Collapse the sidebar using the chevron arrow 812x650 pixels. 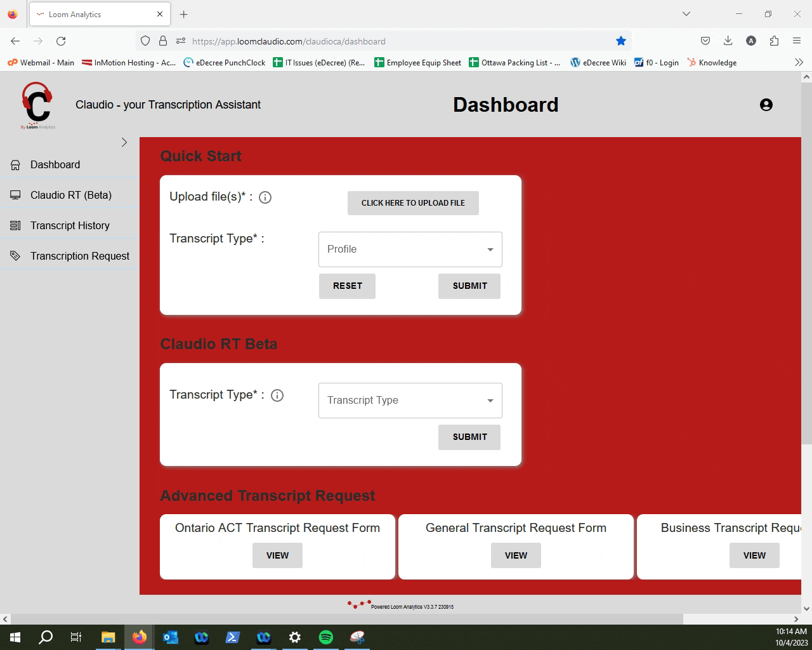tap(124, 142)
